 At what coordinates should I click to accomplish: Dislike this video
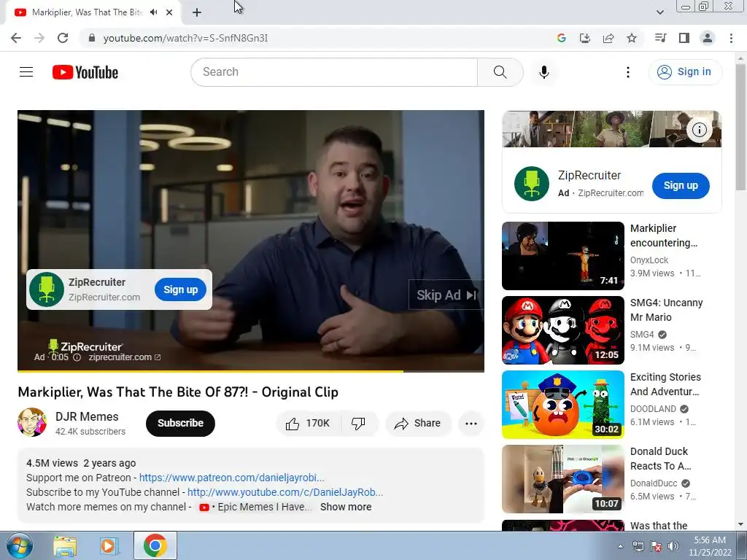tap(358, 424)
